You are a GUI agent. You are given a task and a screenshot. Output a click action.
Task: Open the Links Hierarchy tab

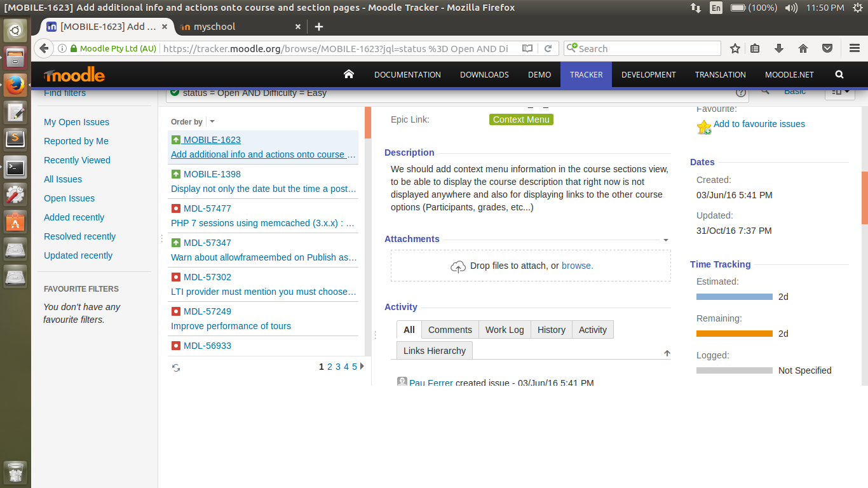click(435, 351)
